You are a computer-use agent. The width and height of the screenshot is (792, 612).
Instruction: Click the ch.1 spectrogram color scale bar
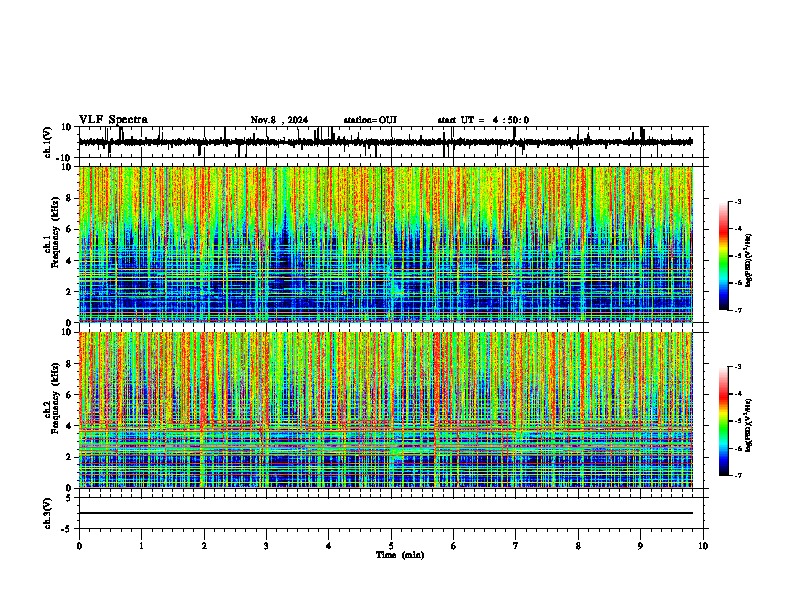tap(724, 256)
